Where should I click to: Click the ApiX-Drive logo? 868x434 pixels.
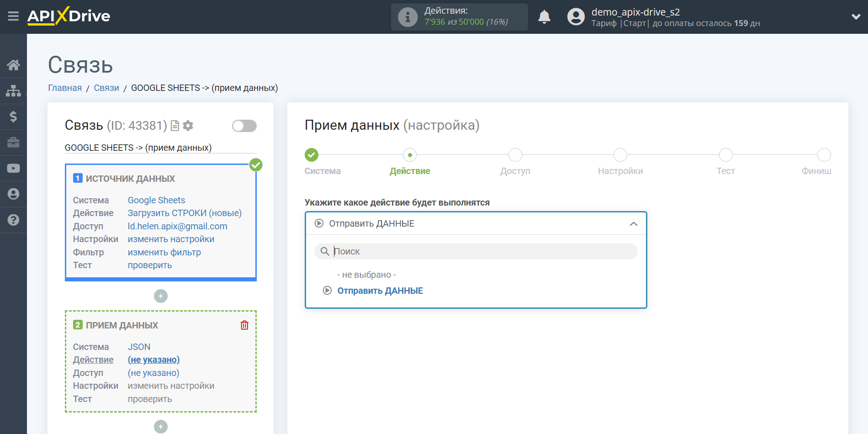coord(69,16)
